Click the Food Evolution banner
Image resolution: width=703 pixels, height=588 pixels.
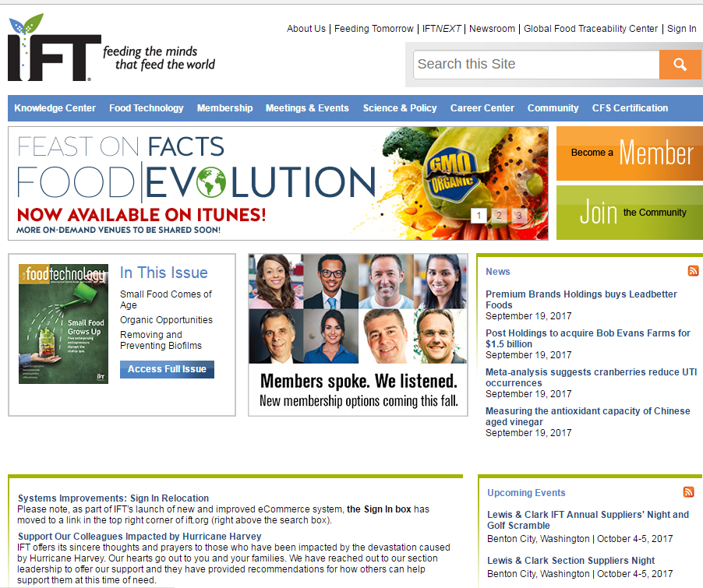278,183
